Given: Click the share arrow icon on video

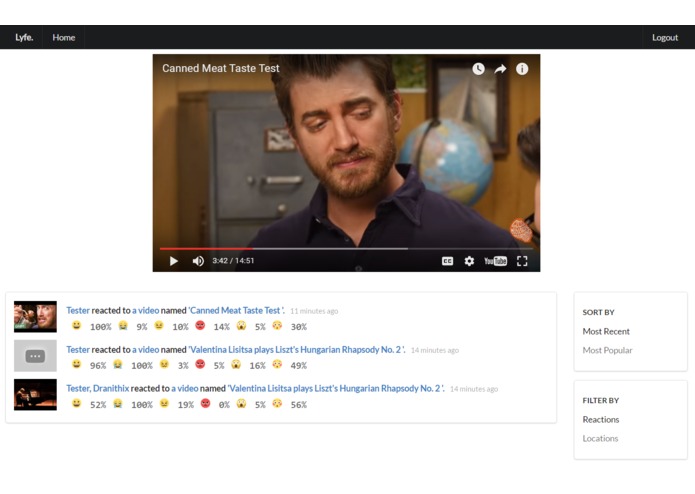Looking at the screenshot, I should pyautogui.click(x=500, y=69).
